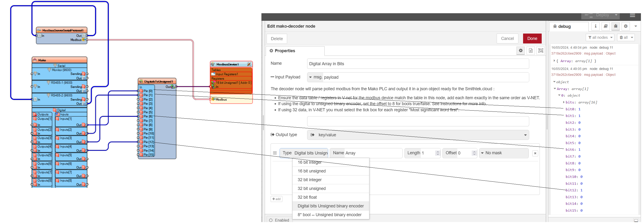Click the Length value stepper
The width and height of the screenshot is (644, 223).
(438, 153)
